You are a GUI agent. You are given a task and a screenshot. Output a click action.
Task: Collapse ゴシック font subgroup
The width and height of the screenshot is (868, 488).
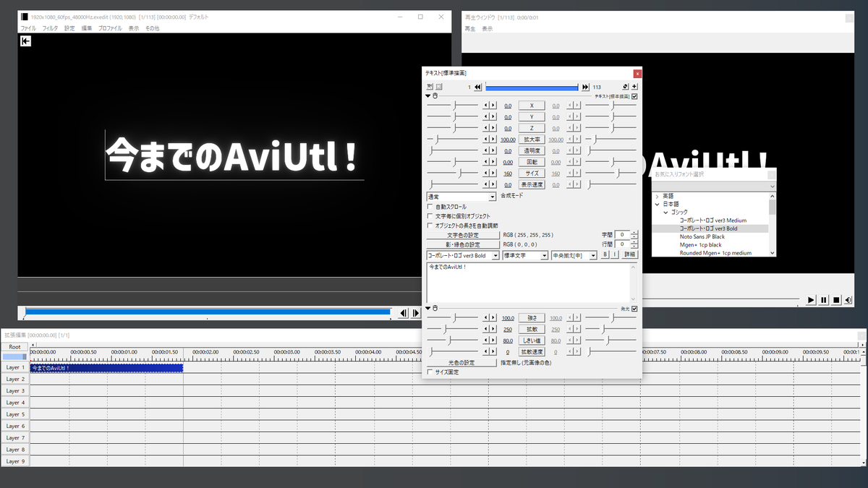pos(665,213)
